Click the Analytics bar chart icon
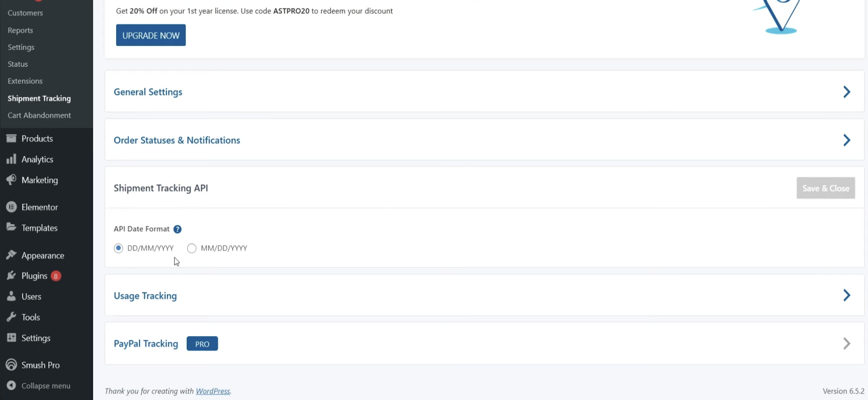 (11, 159)
